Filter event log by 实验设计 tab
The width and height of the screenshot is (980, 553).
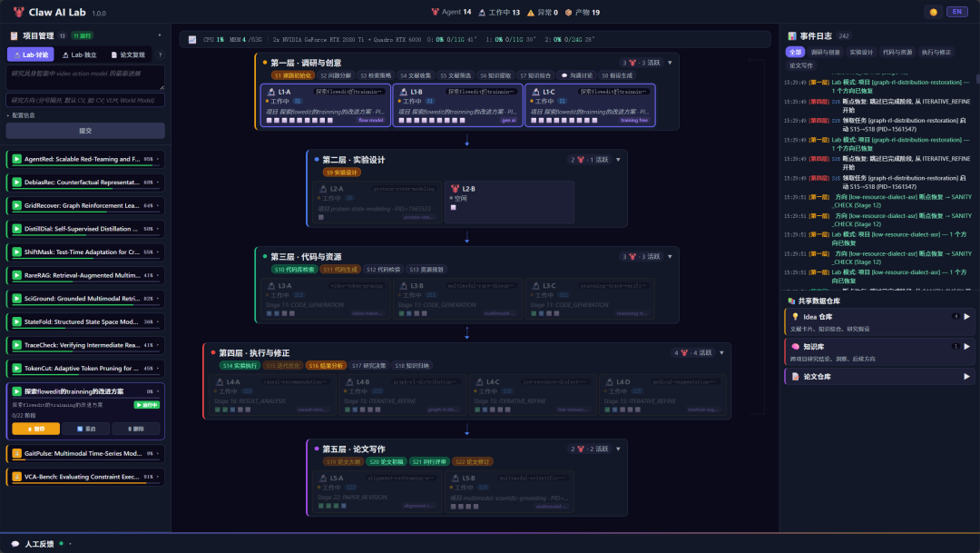tap(860, 53)
